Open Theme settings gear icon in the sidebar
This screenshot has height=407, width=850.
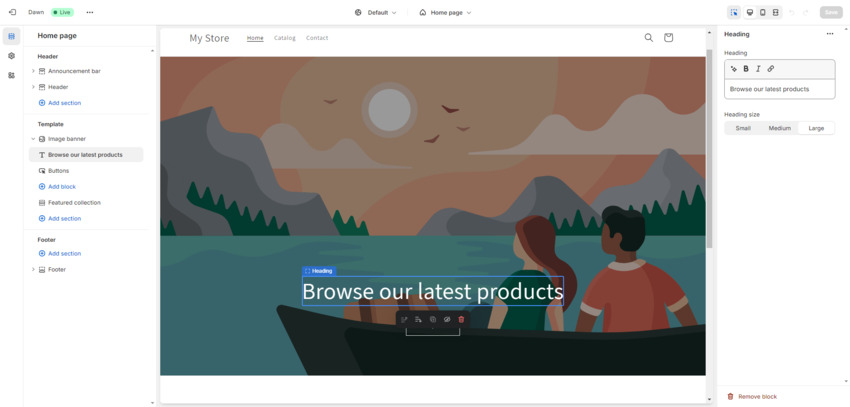point(11,56)
